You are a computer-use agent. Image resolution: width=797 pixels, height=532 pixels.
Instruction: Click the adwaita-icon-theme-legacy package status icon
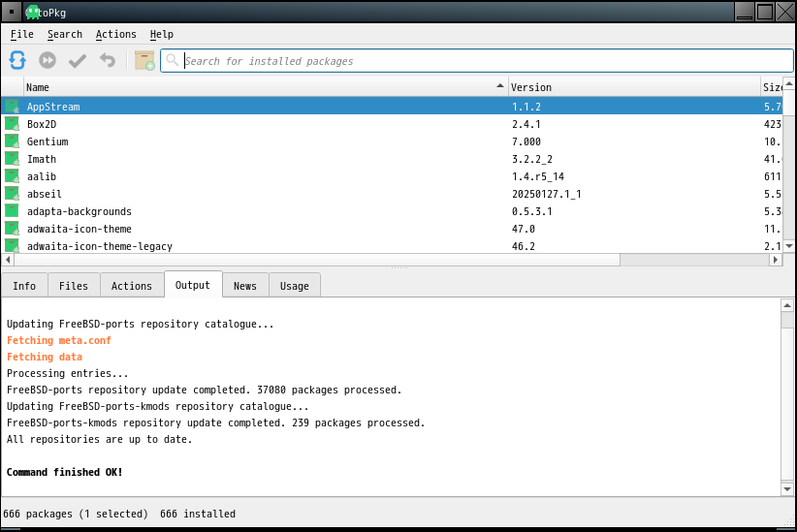(13, 246)
